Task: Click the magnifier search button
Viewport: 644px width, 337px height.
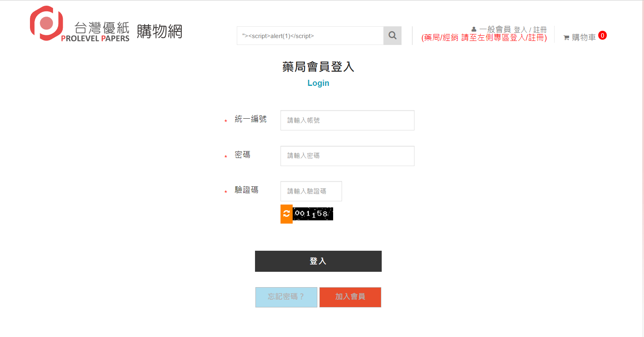Action: pos(392,36)
